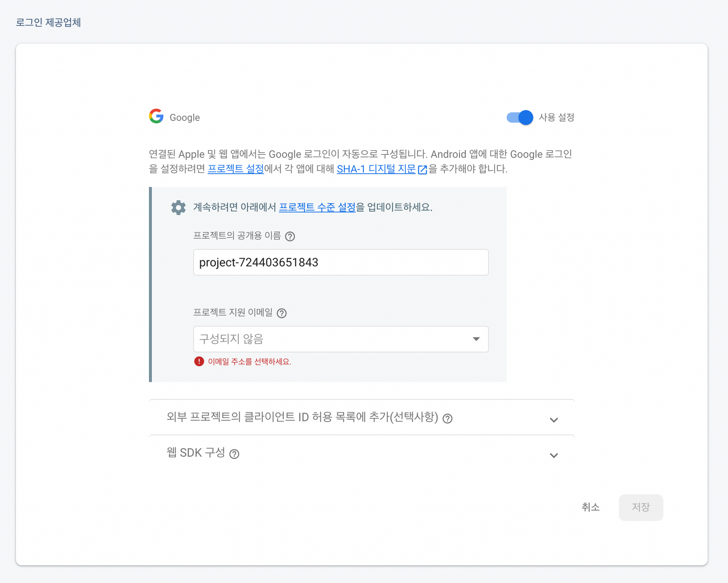
Task: Click the 프로젝트의 공개용 이름 label
Action: [237, 235]
